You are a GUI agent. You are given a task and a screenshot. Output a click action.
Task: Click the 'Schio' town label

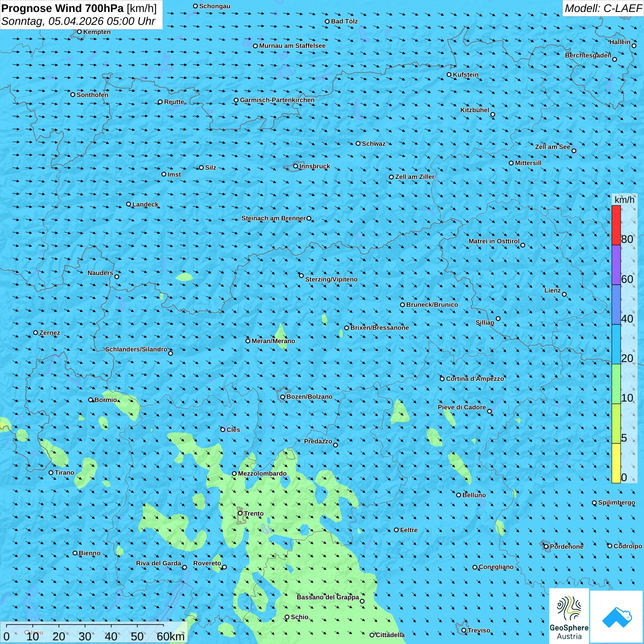coord(299,617)
